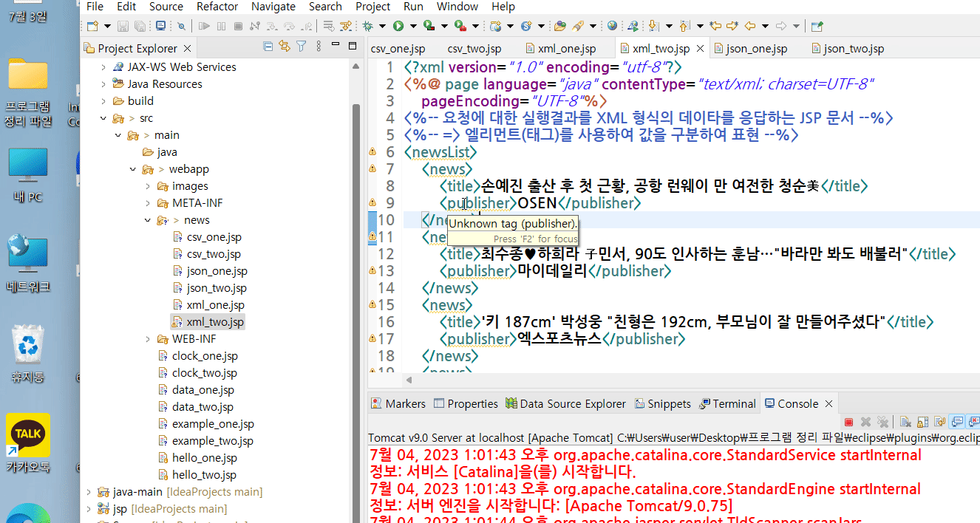Click the Debug bug icon
The image size is (980, 523).
[367, 26]
